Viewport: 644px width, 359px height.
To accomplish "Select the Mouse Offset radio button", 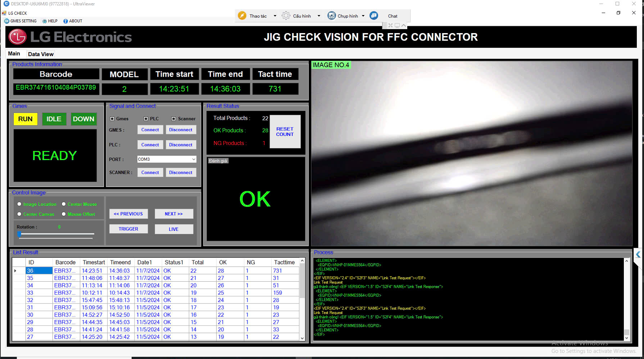I will point(64,214).
